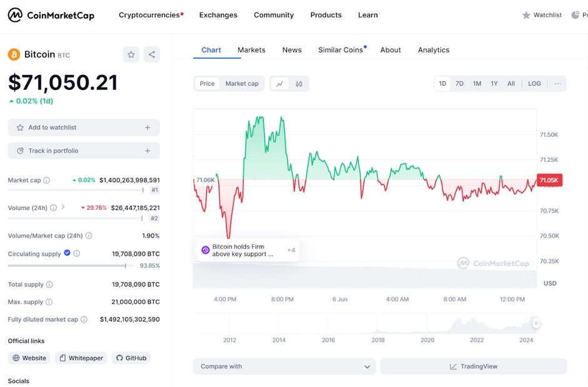Open the Compare with dropdown
This screenshot has height=387, width=588.
[x=285, y=366]
